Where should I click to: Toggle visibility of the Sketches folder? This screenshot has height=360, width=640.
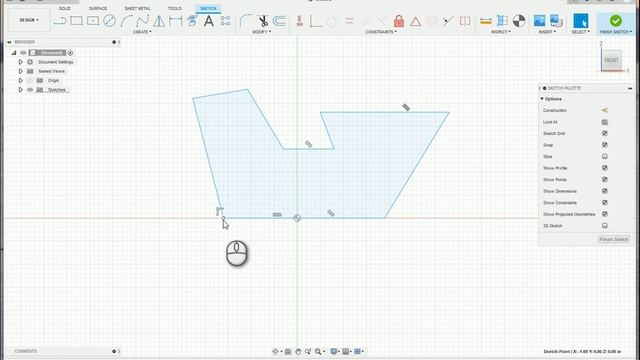tap(30, 90)
